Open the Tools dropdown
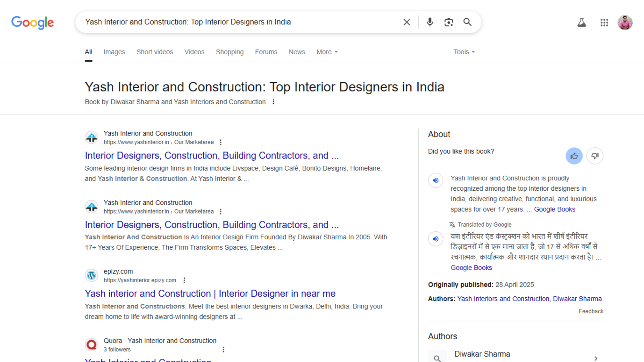The height and width of the screenshot is (362, 644). pyautogui.click(x=464, y=52)
